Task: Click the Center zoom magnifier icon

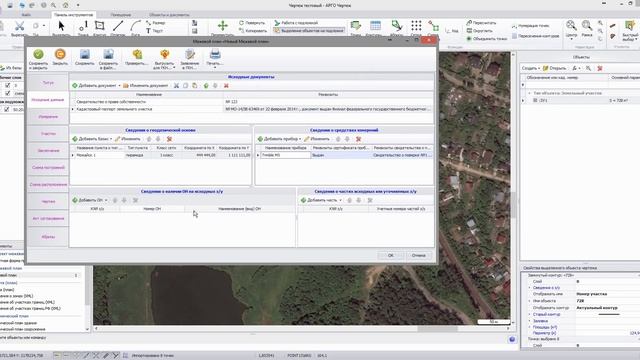Action: click(x=571, y=26)
